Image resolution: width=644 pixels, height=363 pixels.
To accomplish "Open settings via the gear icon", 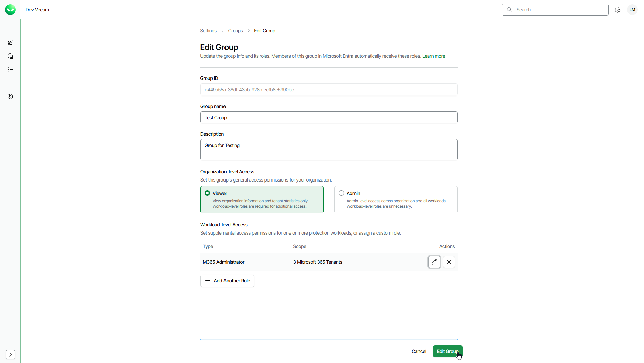I will click(x=618, y=9).
